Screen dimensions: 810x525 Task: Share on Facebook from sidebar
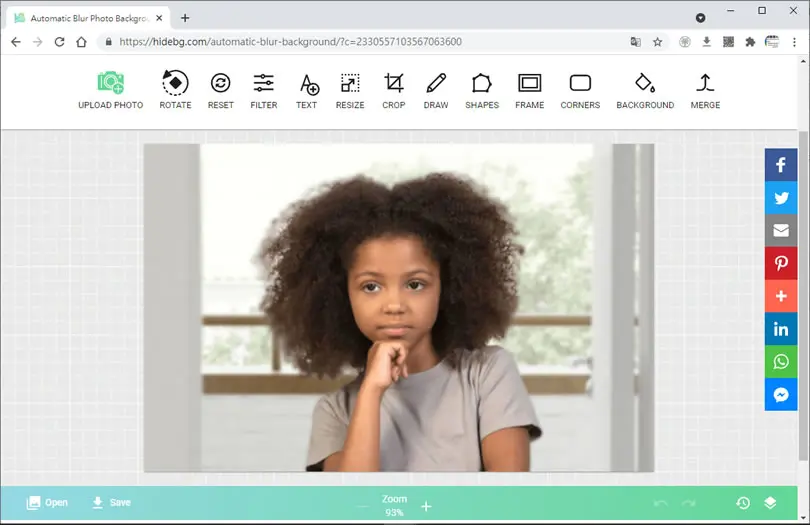pyautogui.click(x=781, y=165)
